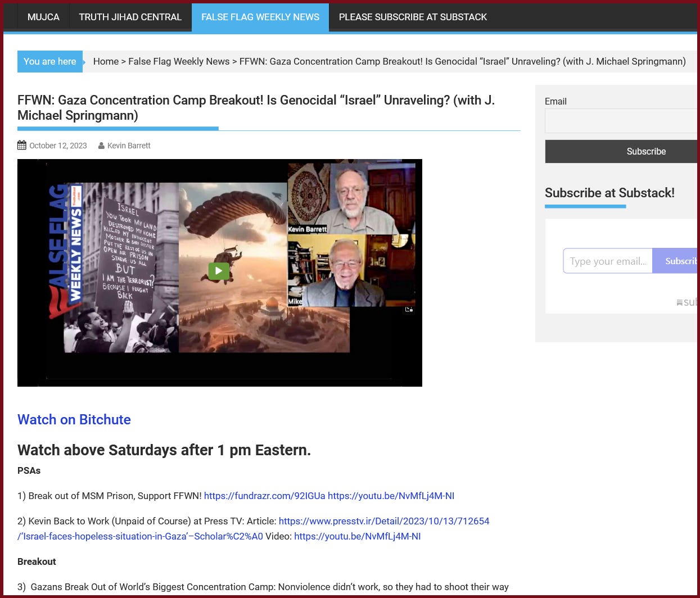The image size is (700, 598).
Task: Click the calendar icon beside October 12, 2023
Action: tap(22, 145)
